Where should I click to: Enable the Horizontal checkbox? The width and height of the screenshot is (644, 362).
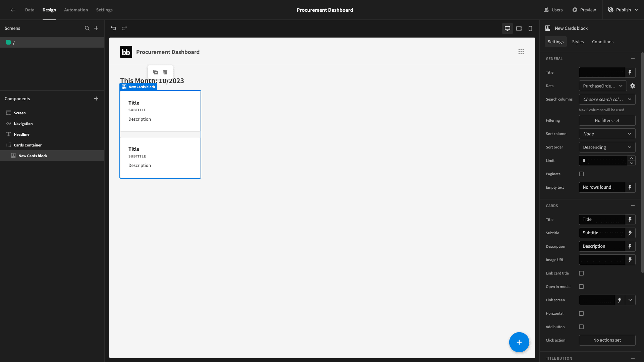click(x=581, y=313)
